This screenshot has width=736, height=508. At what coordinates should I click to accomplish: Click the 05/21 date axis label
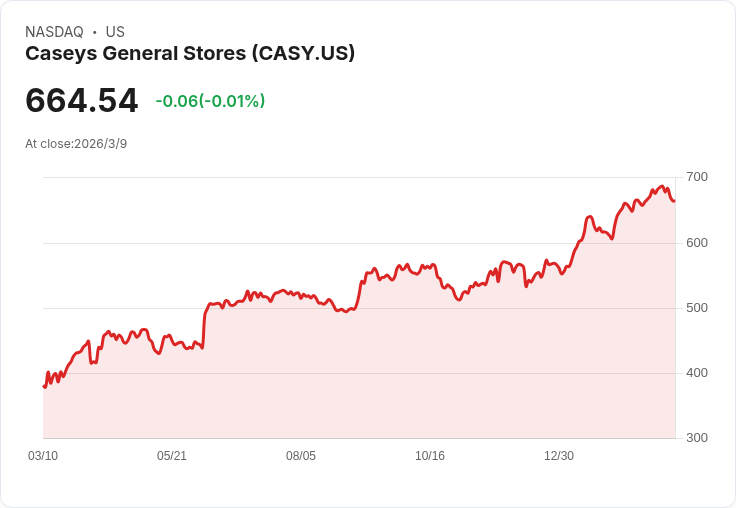pyautogui.click(x=172, y=456)
